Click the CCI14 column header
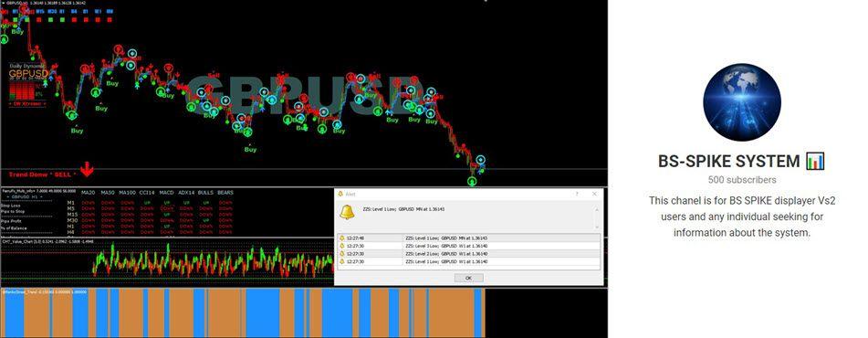 tap(147, 193)
